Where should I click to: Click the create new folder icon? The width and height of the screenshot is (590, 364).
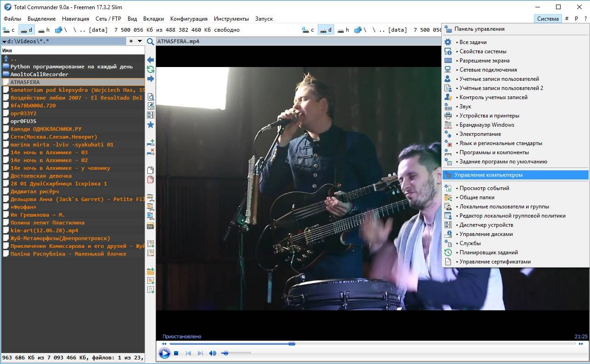coord(150,271)
